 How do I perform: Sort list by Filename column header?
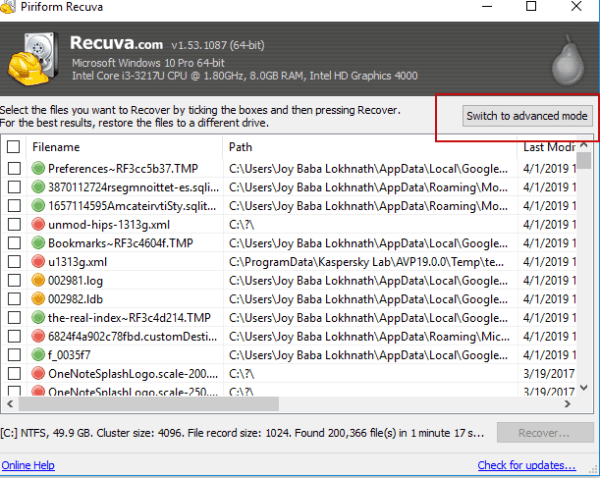coord(124,147)
